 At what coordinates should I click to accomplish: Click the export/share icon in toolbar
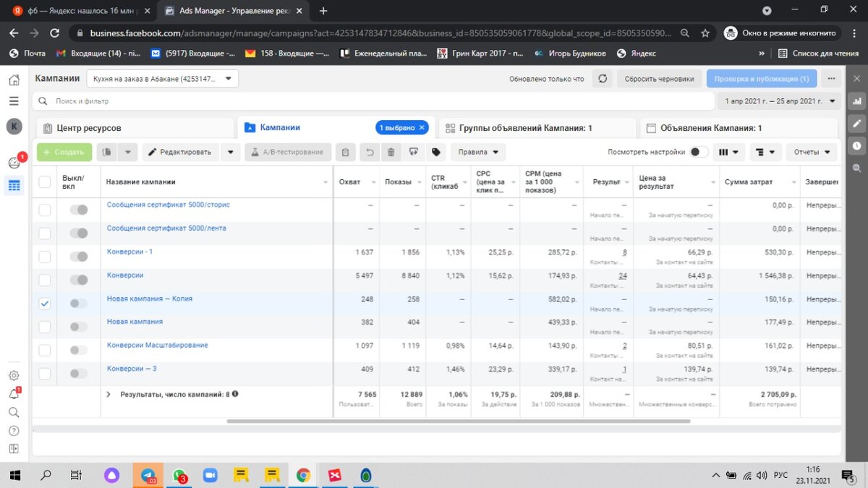(x=414, y=152)
